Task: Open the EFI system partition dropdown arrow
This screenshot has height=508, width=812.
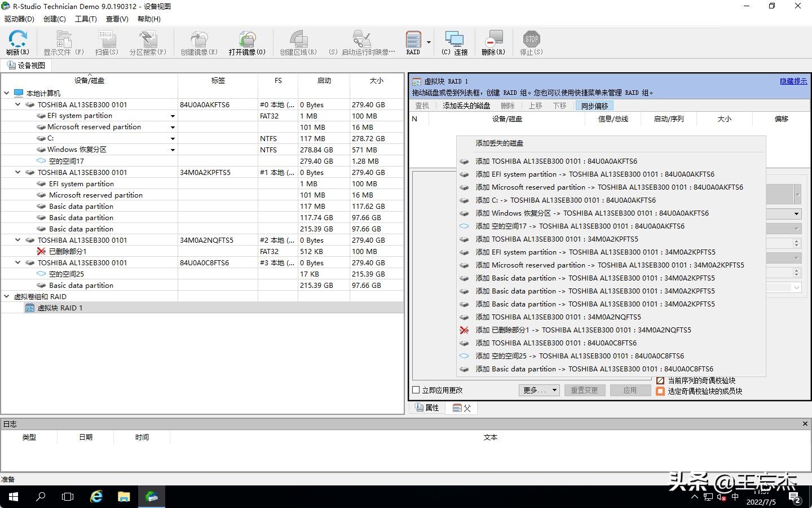Action: tap(173, 116)
